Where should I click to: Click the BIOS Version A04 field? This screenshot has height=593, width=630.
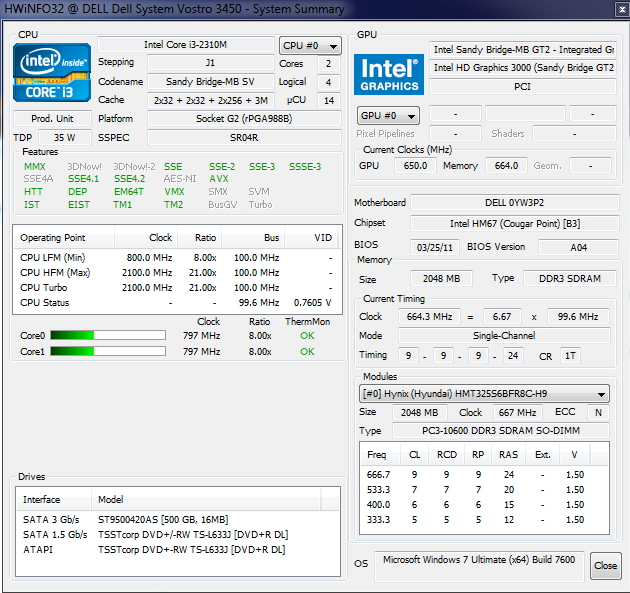tap(578, 247)
